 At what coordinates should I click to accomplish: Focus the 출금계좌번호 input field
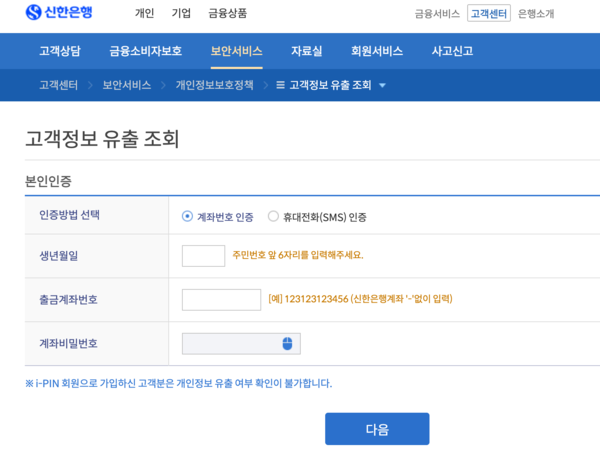click(221, 300)
